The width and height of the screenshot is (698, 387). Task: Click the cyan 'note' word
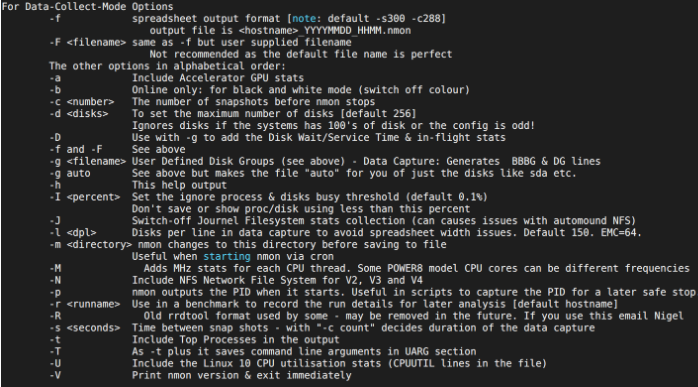(x=304, y=19)
